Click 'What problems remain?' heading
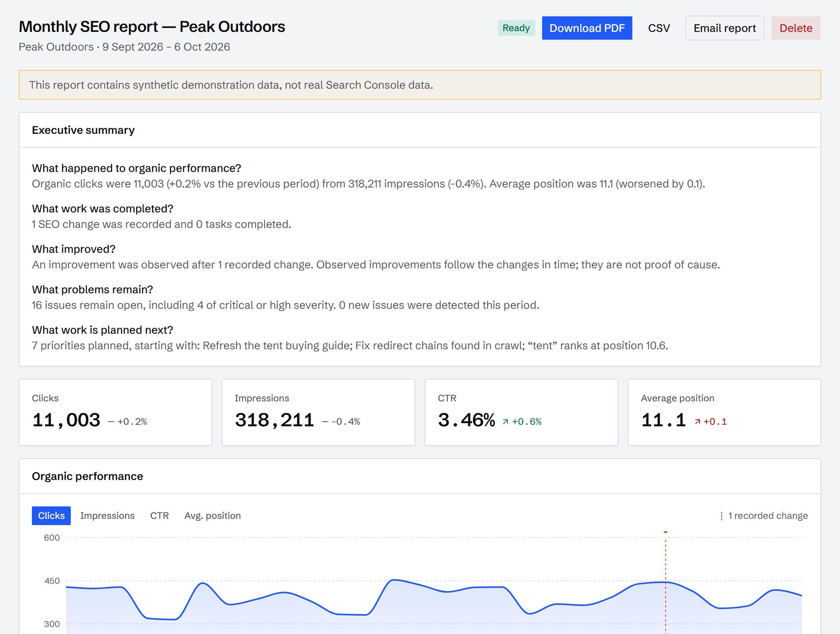Screen dimensions: 840x634 [93, 289]
